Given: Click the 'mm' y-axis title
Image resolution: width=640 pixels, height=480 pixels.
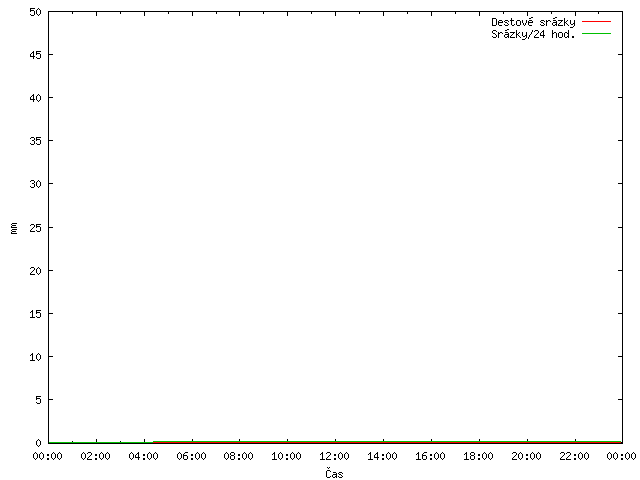Looking at the screenshot, I should (14, 228).
